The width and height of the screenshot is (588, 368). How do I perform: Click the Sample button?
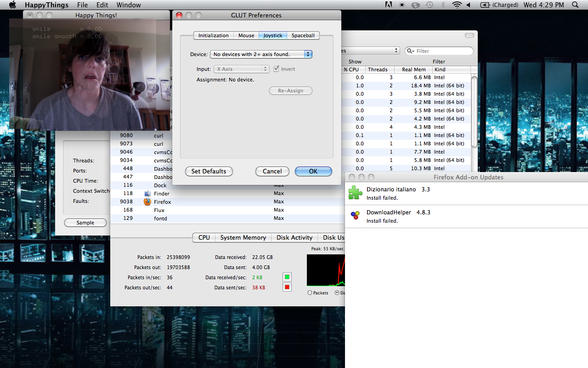(x=85, y=223)
